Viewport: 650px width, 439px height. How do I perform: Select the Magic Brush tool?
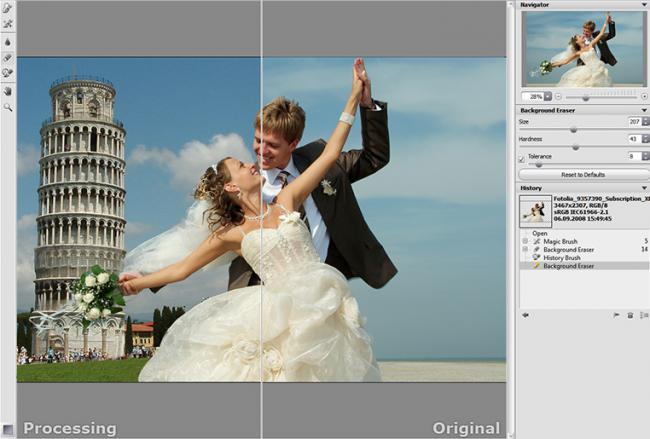pos(7,24)
